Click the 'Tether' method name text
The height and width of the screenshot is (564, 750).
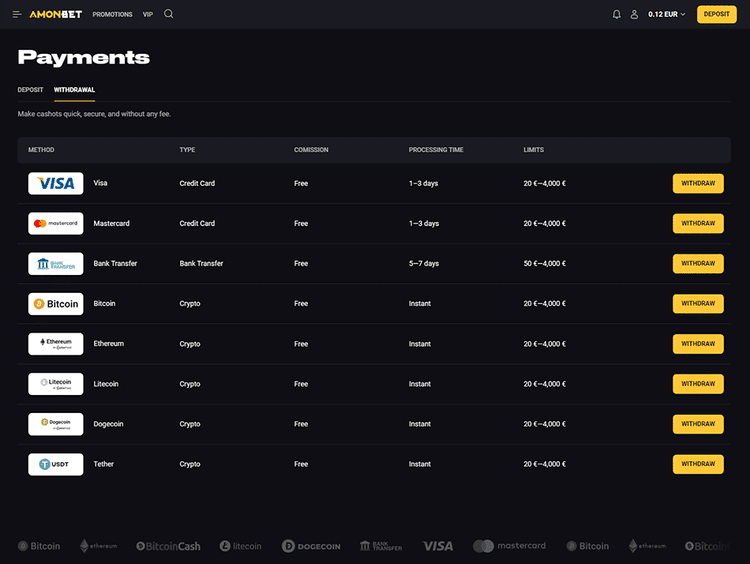pos(103,464)
